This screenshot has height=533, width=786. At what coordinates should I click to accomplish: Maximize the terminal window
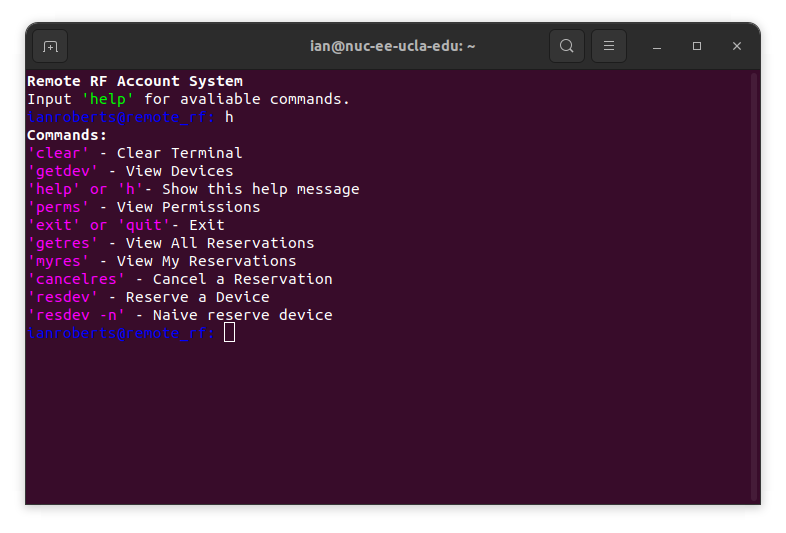697,46
